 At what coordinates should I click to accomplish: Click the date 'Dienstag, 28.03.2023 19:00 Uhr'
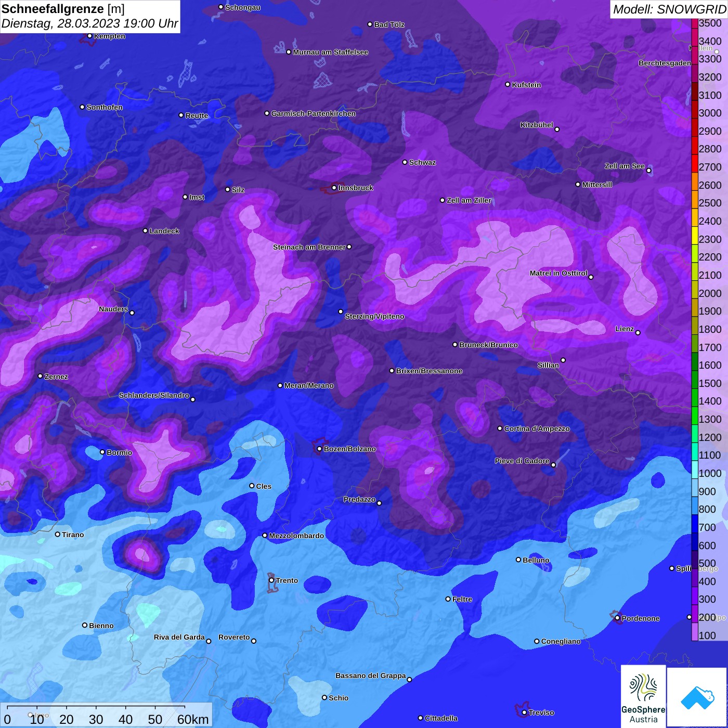pyautogui.click(x=89, y=23)
